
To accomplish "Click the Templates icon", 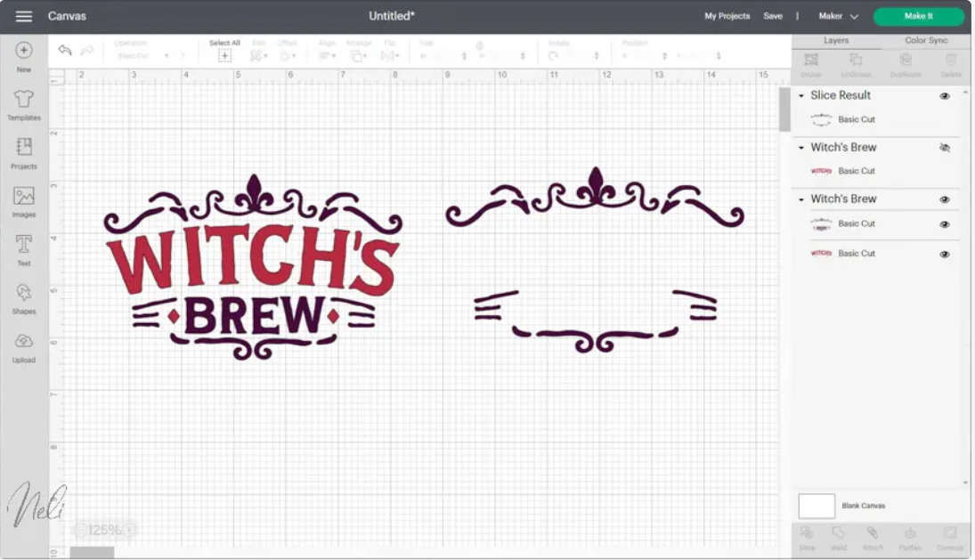I will (24, 100).
